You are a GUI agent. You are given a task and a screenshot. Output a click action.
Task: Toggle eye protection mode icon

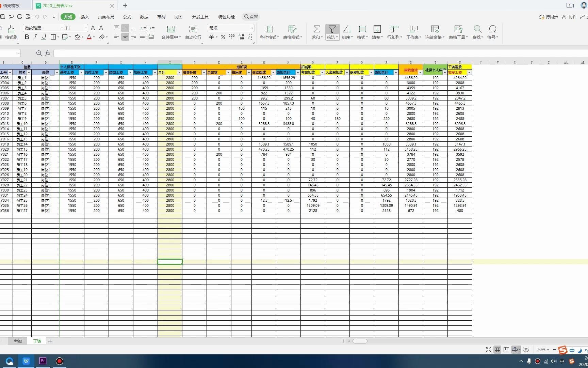click(526, 350)
